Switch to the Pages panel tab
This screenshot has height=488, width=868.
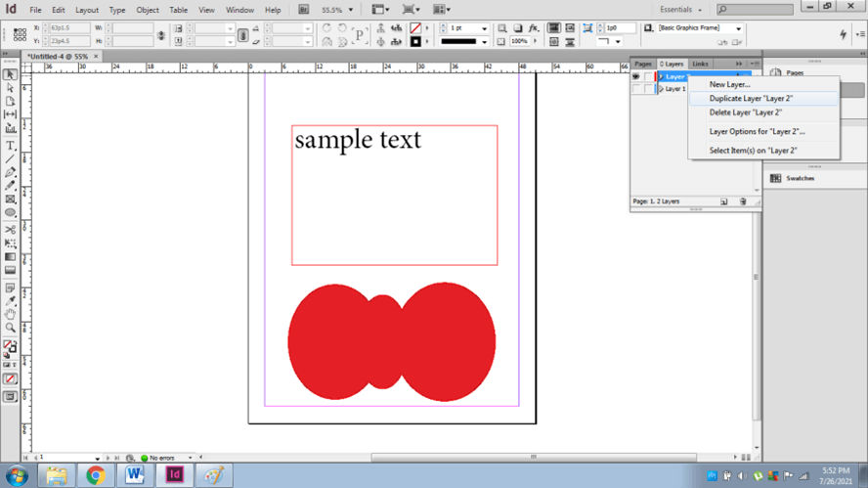click(642, 64)
